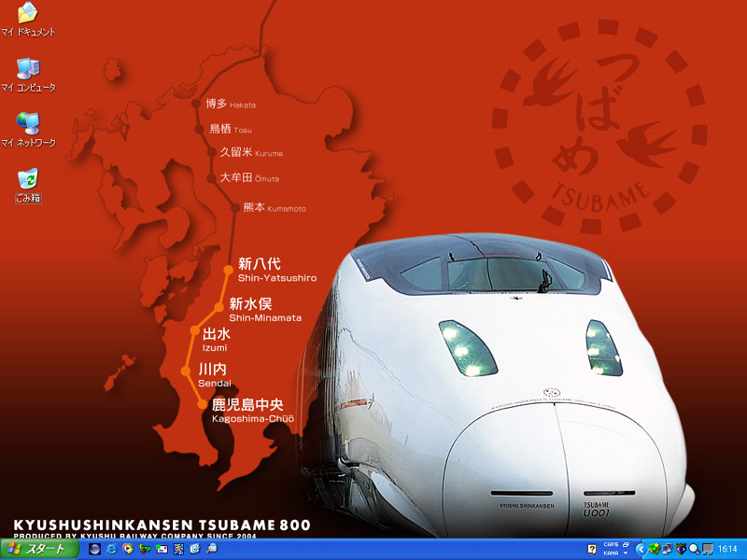Click the taskbar clock showing 16:14
Viewport: 747px width, 560px height.
(727, 549)
